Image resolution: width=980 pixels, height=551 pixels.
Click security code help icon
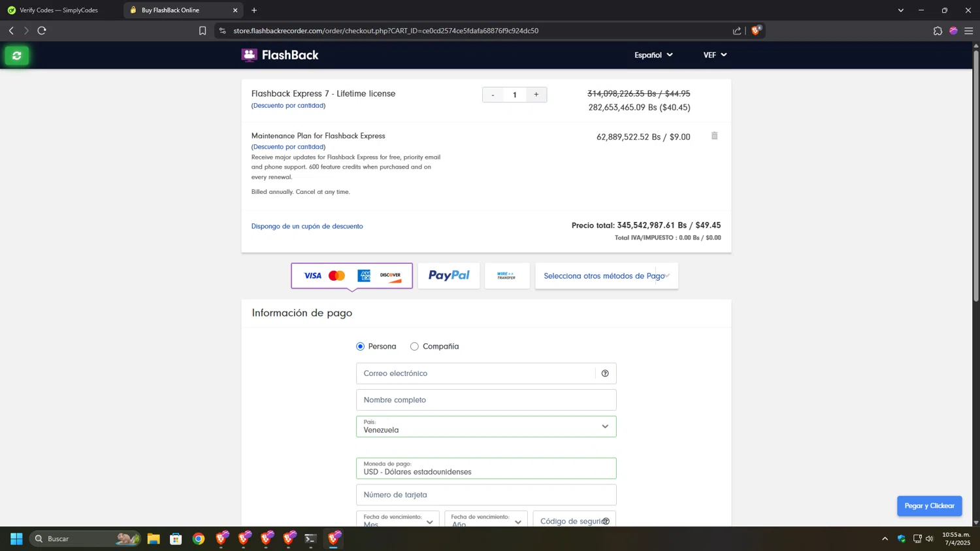click(x=606, y=521)
